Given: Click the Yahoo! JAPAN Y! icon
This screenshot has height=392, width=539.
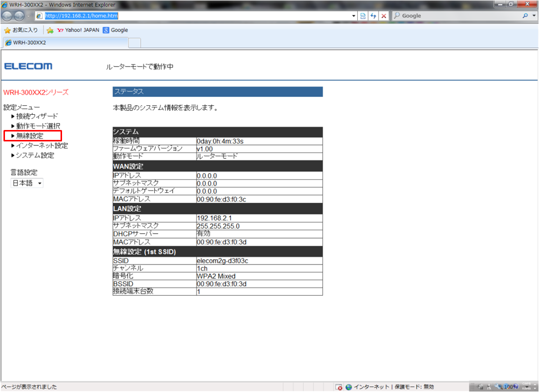Looking at the screenshot, I should pos(60,30).
